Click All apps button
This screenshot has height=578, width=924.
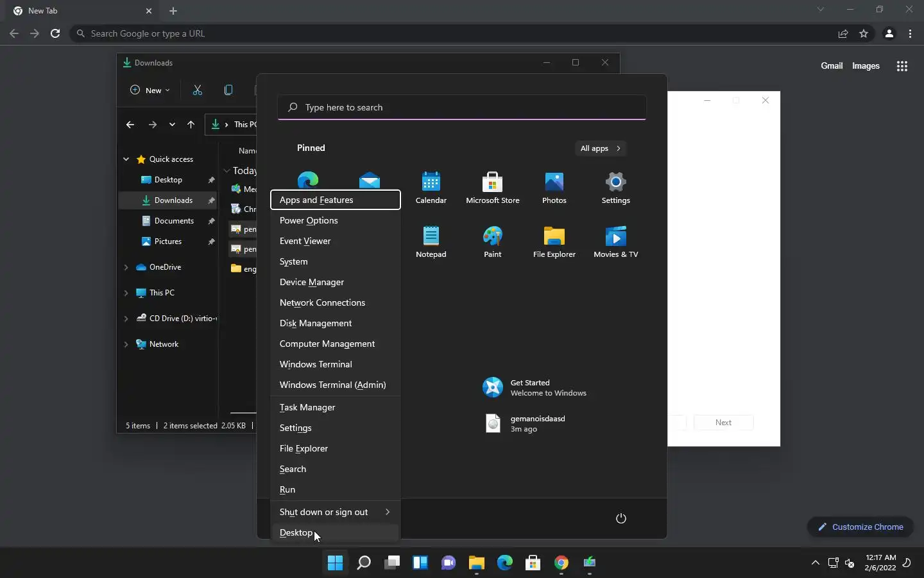(x=601, y=148)
